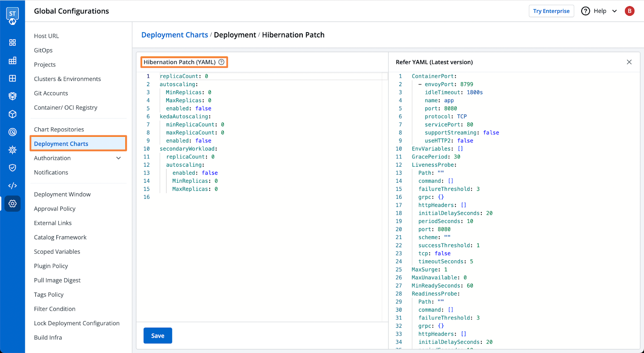644x353 pixels.
Task: Click 'secondaryWorkload:' line in editor
Action: click(x=188, y=149)
